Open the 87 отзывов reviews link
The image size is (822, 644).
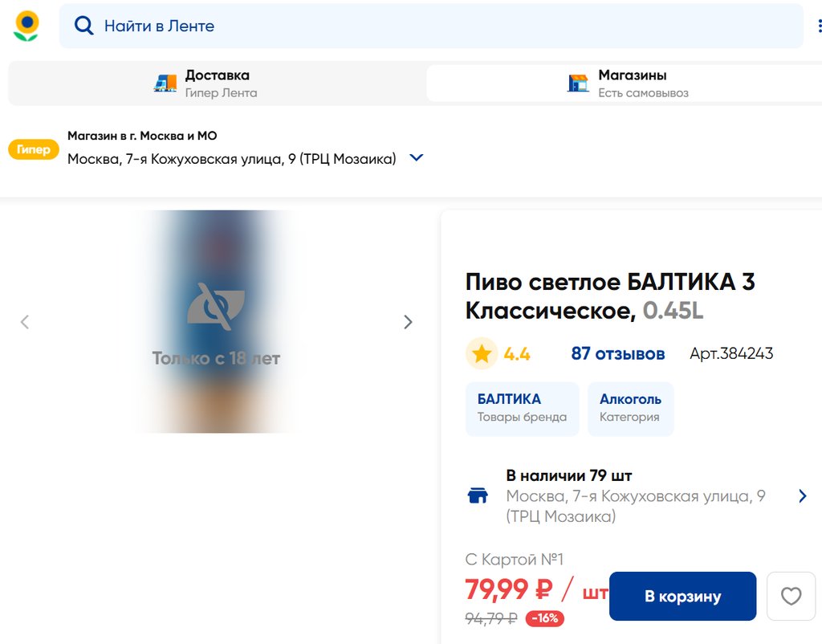pos(617,353)
